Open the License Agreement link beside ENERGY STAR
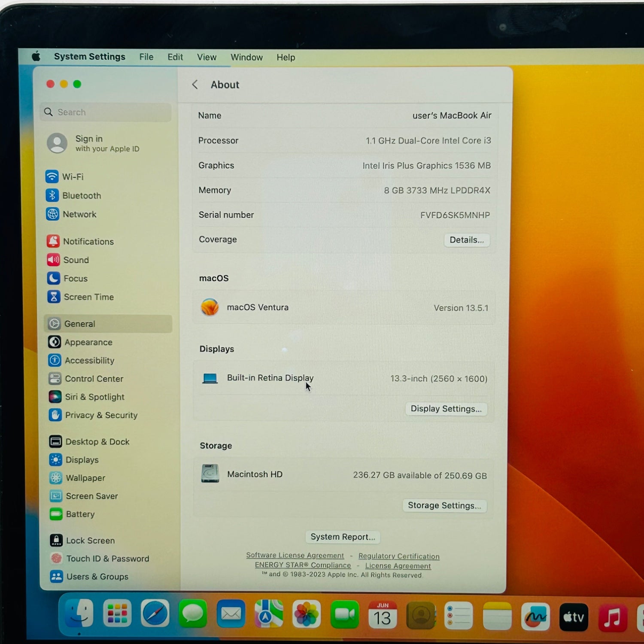The height and width of the screenshot is (644, 644). point(398,566)
